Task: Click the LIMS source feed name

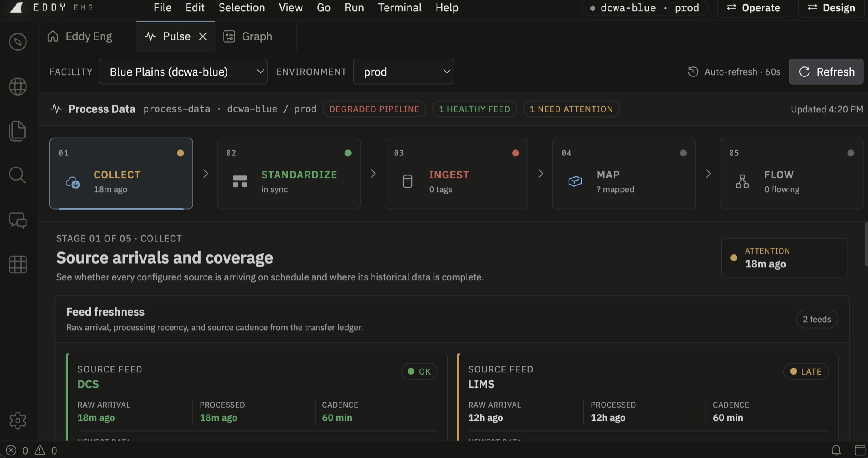Action: (x=481, y=384)
